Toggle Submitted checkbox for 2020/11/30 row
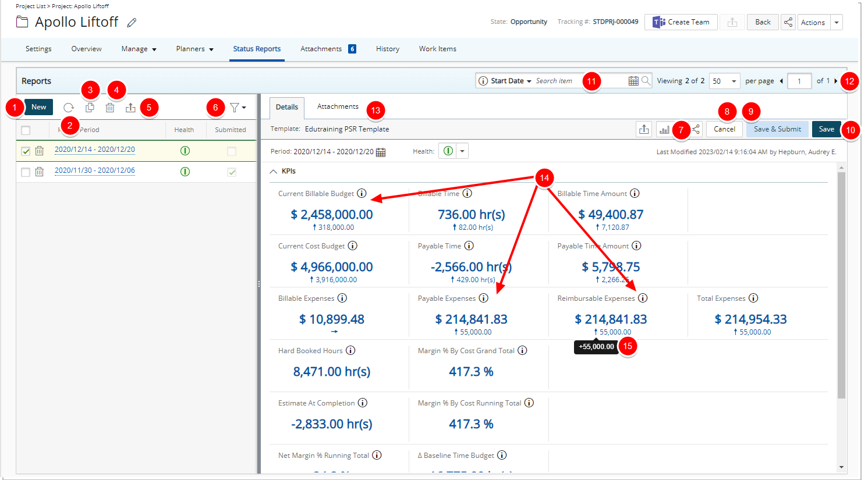Image resolution: width=868 pixels, height=480 pixels. (x=232, y=172)
